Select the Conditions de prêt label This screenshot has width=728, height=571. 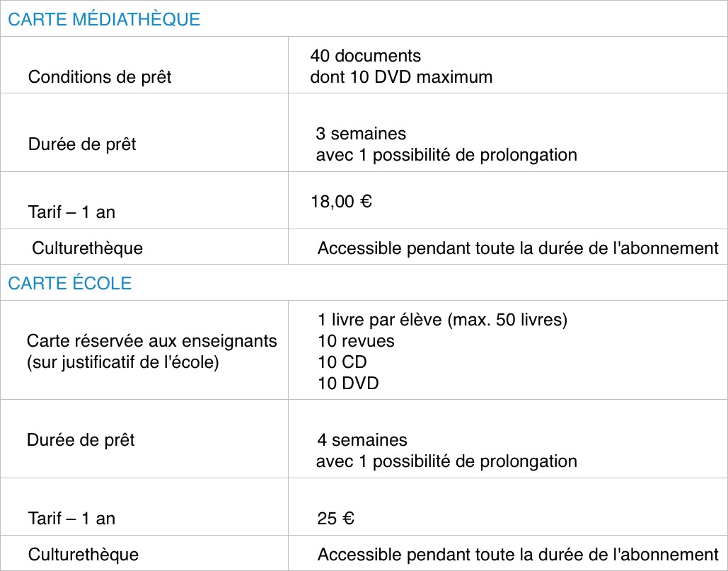[99, 77]
